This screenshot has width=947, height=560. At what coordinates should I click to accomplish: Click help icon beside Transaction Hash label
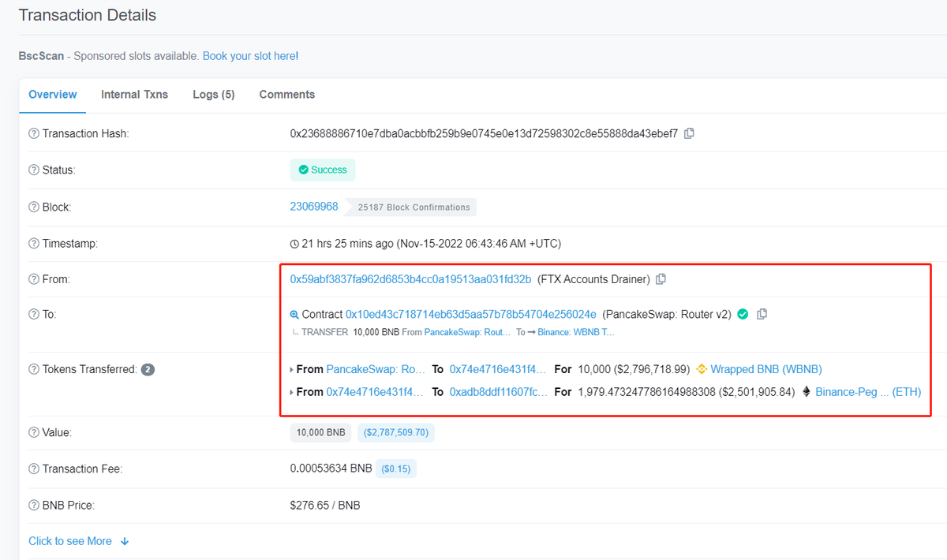tap(34, 134)
